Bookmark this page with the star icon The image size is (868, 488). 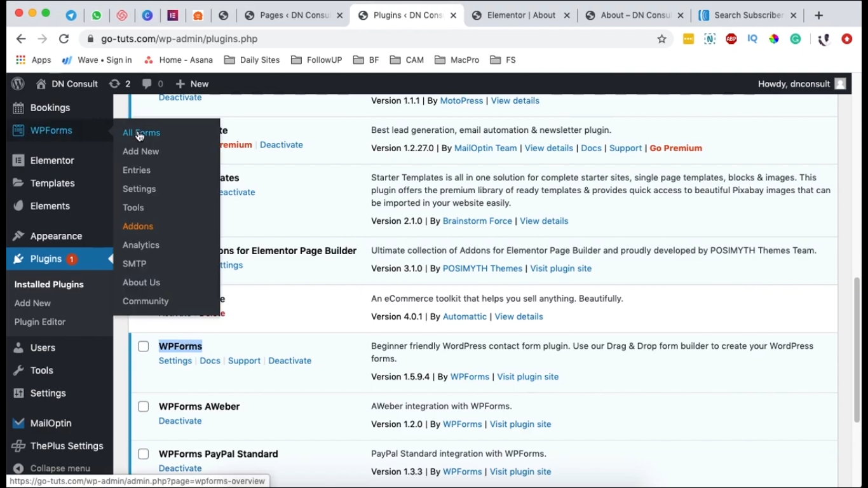tap(661, 39)
